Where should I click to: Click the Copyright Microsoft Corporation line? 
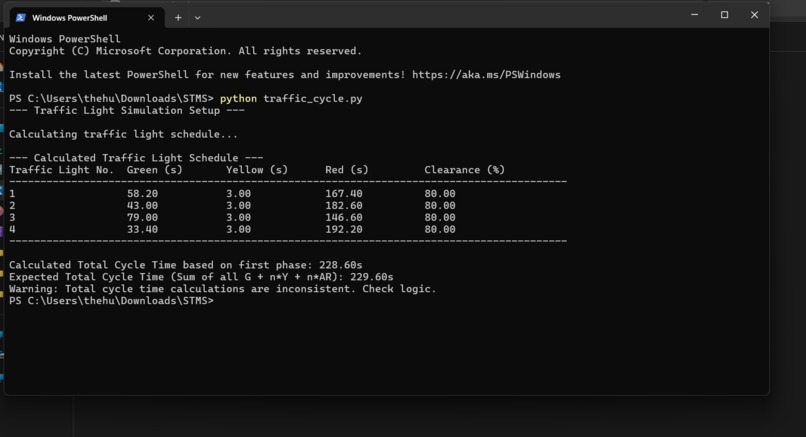pos(186,51)
